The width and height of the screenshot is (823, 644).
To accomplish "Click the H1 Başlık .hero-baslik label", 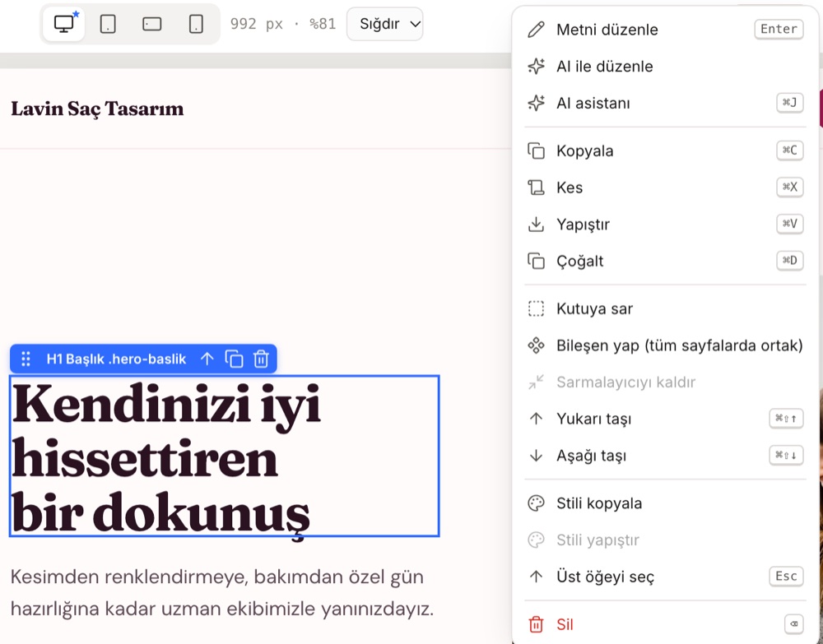I will coord(117,359).
